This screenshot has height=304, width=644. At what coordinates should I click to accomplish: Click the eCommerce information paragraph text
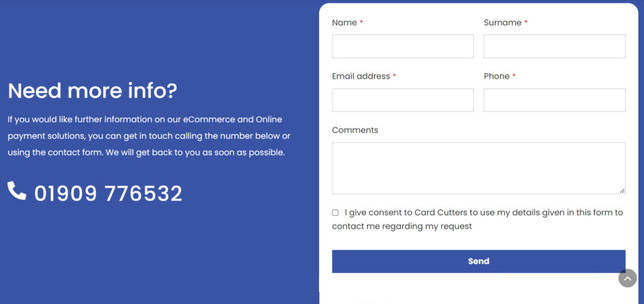[149, 136]
